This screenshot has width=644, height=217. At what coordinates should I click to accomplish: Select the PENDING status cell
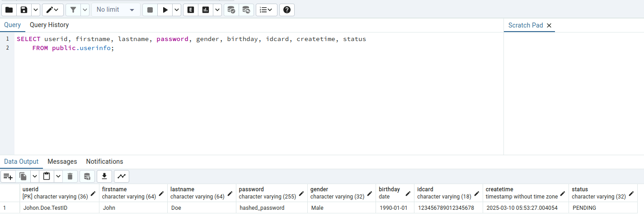point(584,208)
